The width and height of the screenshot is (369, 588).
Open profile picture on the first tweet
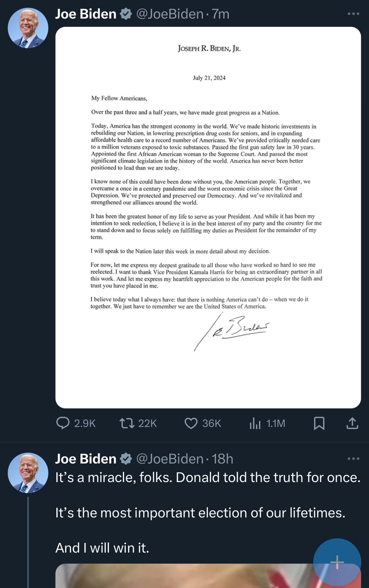[x=28, y=28]
